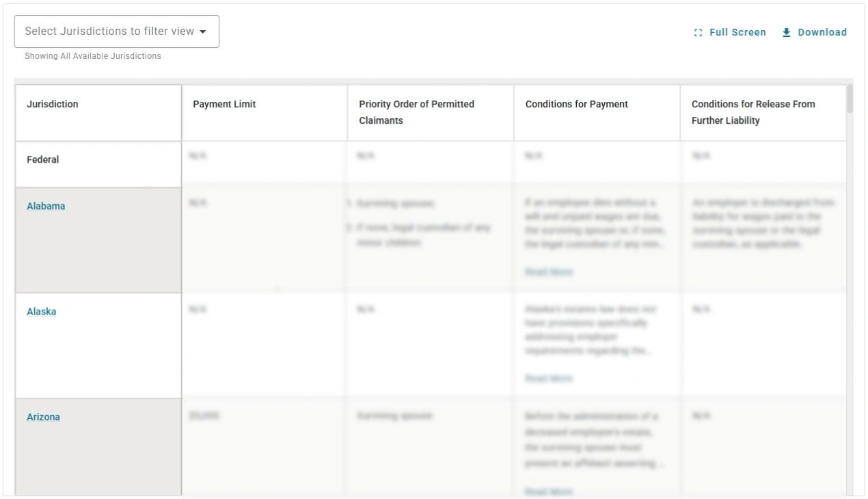Open the Alaska jurisdiction page
868x499 pixels.
pyautogui.click(x=41, y=311)
